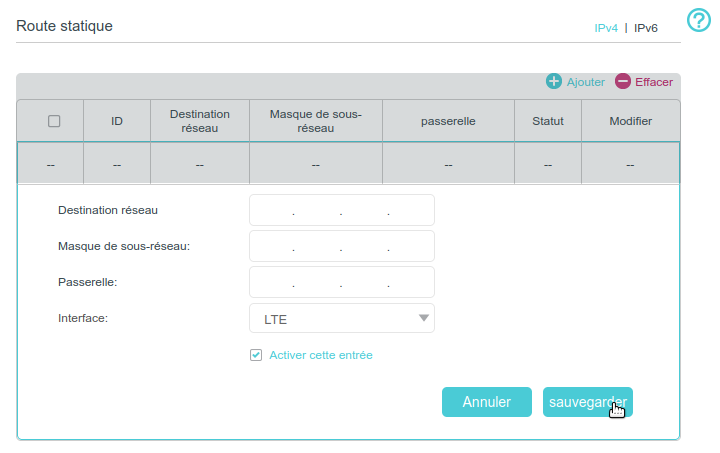The height and width of the screenshot is (453, 720).
Task: Click the minus icon next to Effacer
Action: pyautogui.click(x=622, y=81)
